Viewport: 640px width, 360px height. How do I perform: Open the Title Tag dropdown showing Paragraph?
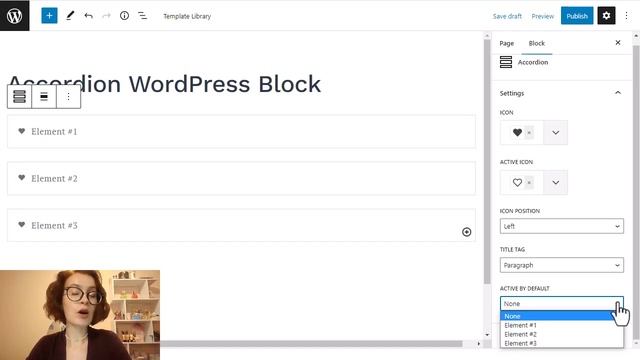coord(562,265)
